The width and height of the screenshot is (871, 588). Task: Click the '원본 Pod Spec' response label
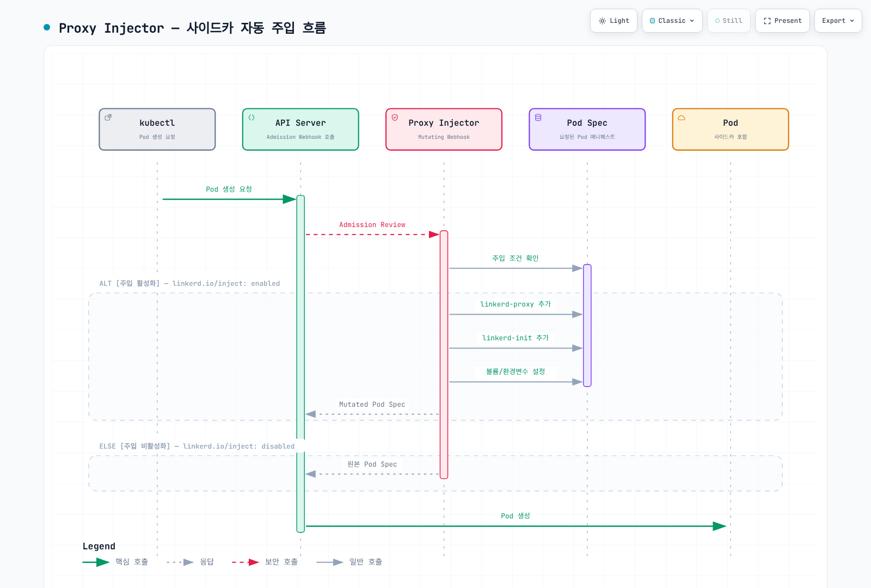(x=372, y=464)
